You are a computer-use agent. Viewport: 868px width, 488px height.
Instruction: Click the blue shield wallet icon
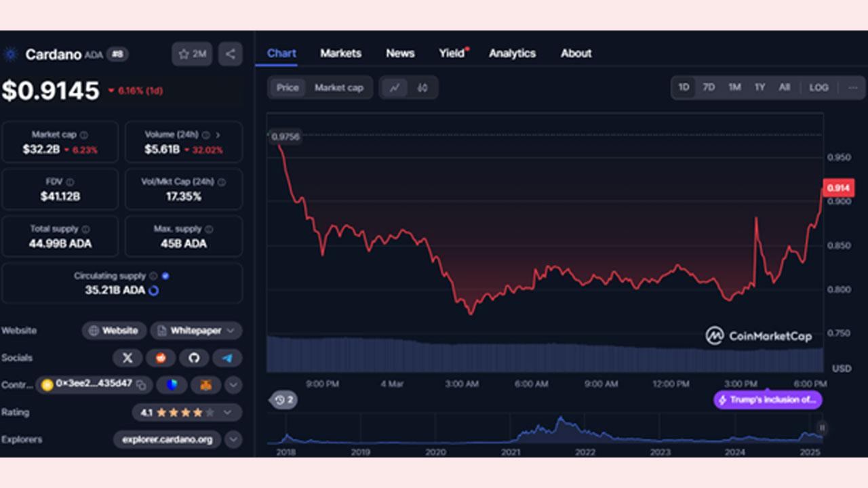pos(172,385)
